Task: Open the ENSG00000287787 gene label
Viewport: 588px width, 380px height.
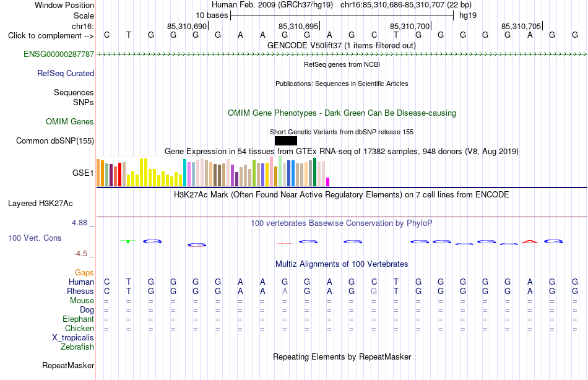Action: (59, 54)
